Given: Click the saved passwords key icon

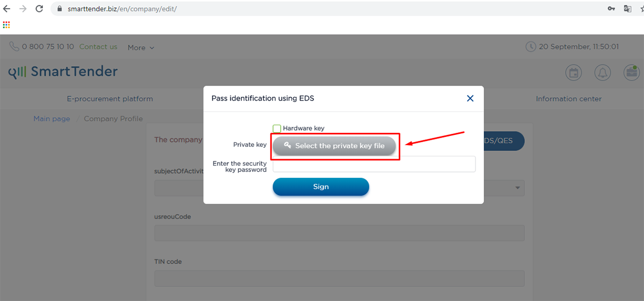Looking at the screenshot, I should click(611, 9).
